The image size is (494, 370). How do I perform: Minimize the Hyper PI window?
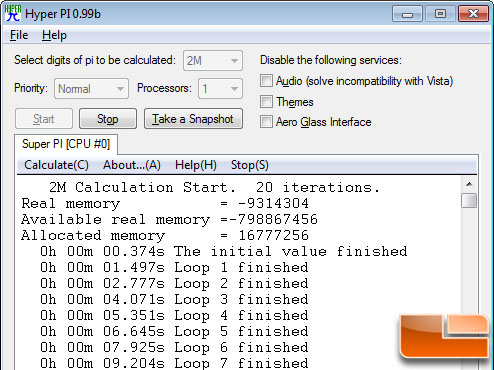(x=407, y=14)
